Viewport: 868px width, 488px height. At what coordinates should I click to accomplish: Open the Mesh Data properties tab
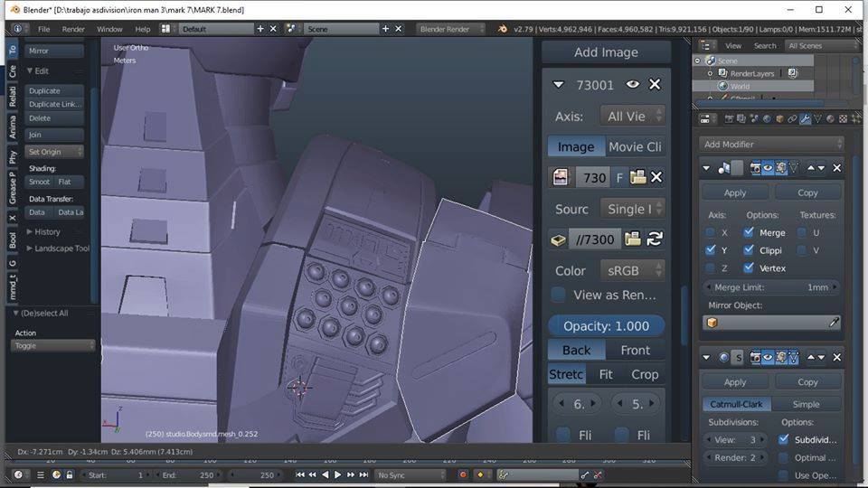click(817, 119)
